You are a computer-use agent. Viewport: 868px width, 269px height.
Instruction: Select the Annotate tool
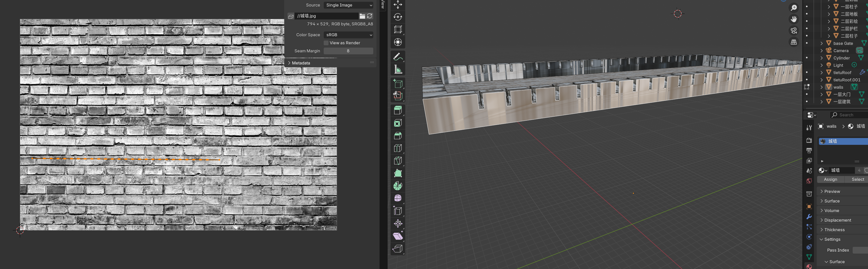tap(398, 57)
